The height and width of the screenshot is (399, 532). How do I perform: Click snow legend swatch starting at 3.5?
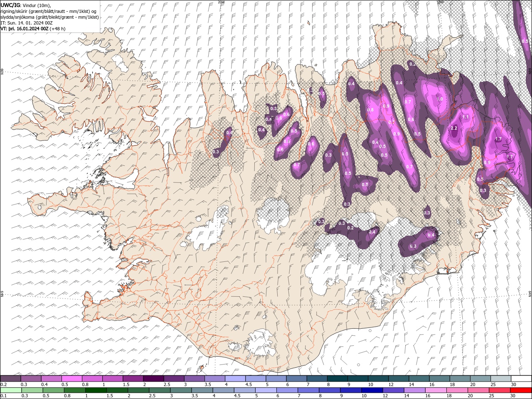[215, 379]
